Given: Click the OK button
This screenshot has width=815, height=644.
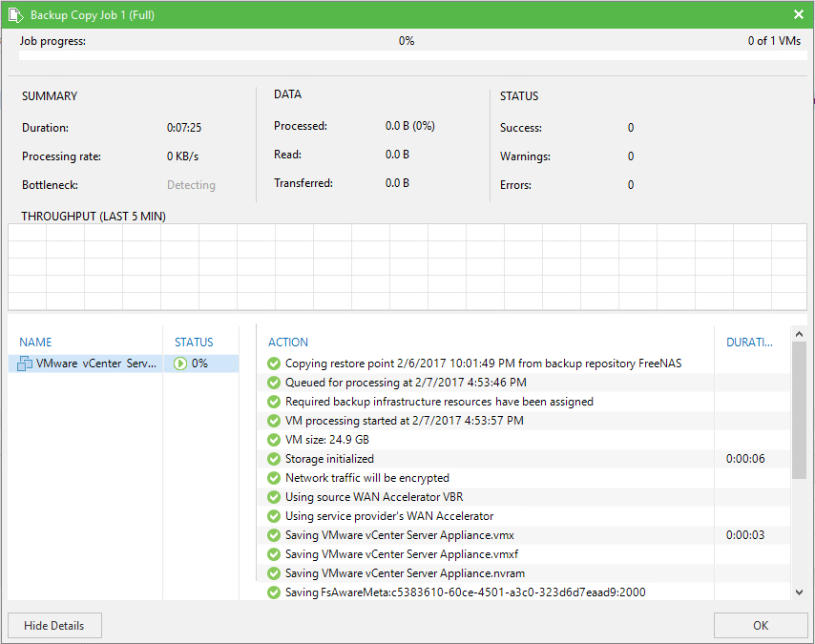Looking at the screenshot, I should pos(761,625).
